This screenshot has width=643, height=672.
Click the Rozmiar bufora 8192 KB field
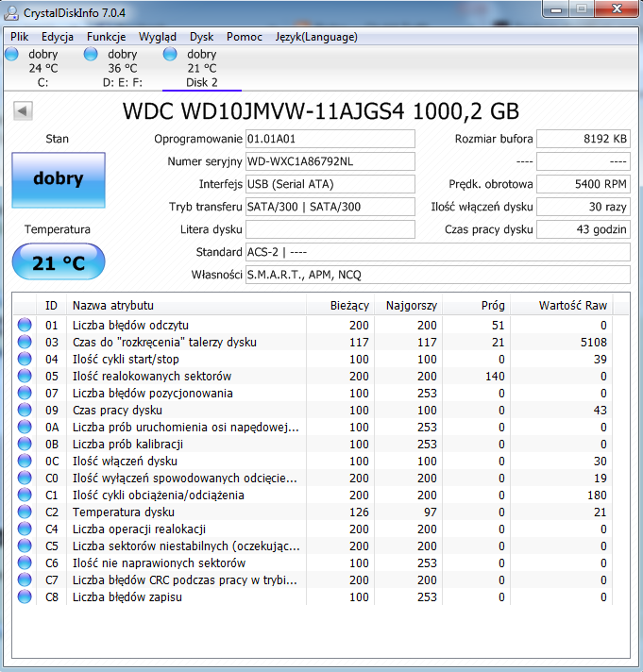pyautogui.click(x=584, y=139)
